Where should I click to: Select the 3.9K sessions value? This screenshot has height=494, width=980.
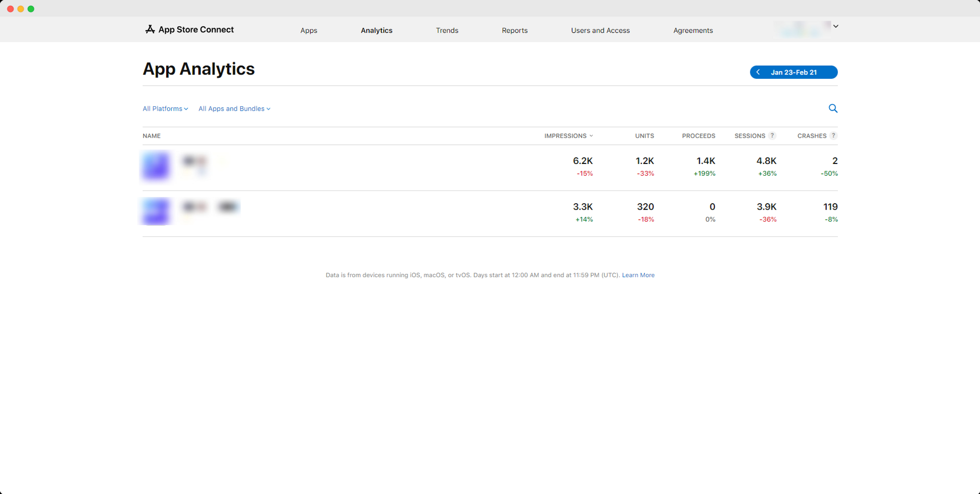tap(766, 207)
